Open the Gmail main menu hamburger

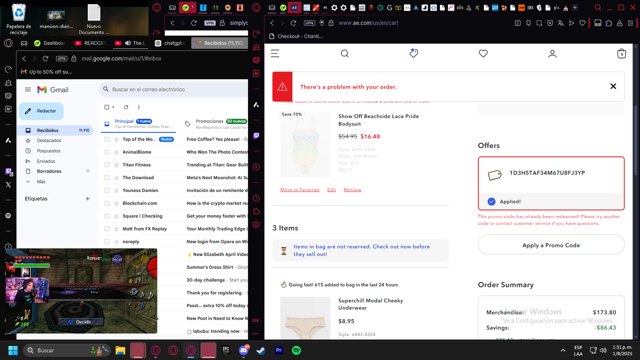point(28,89)
